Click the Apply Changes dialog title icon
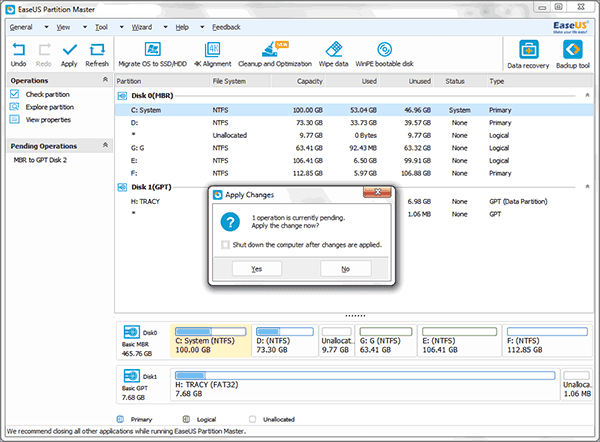Screen dimensions: 600x442 218,195
